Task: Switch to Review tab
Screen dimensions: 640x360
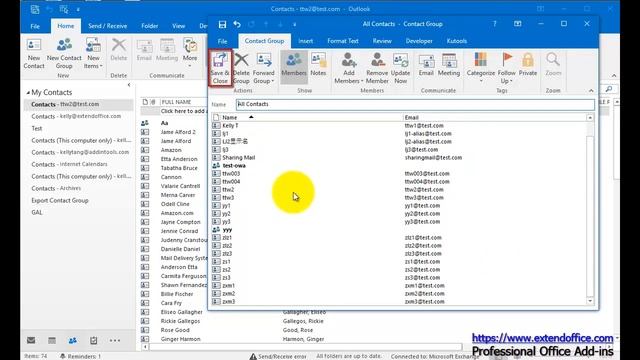Action: tap(382, 41)
